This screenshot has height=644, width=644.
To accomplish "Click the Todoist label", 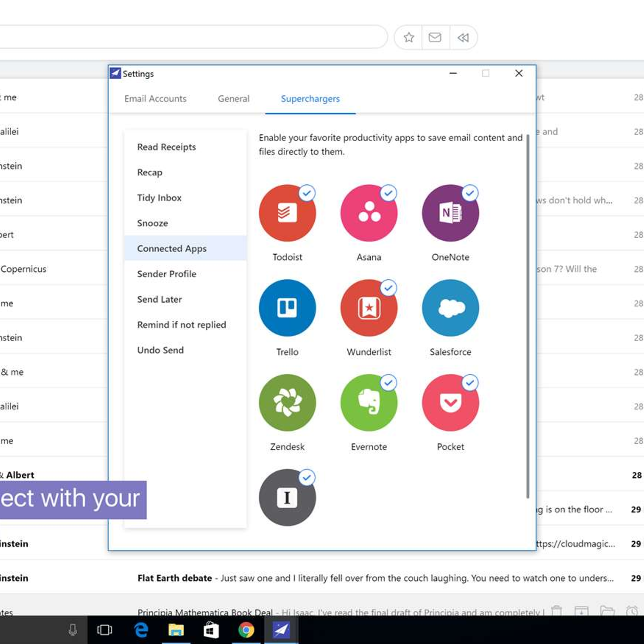I will click(x=287, y=257).
